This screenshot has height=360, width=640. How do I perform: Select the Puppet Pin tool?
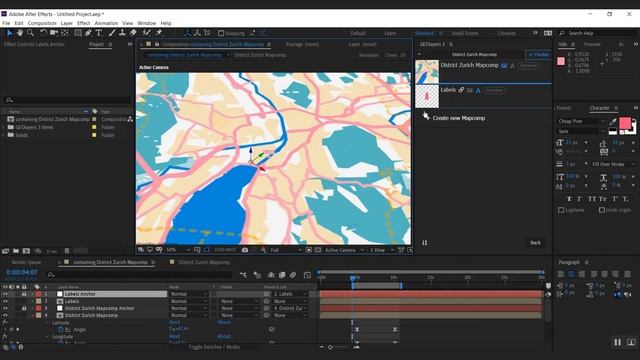click(159, 33)
